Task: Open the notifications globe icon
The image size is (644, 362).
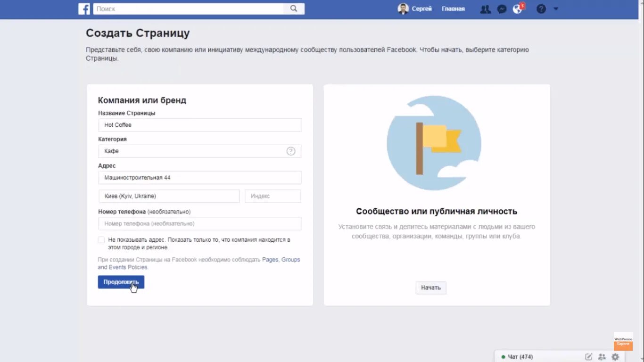Action: pyautogui.click(x=518, y=9)
